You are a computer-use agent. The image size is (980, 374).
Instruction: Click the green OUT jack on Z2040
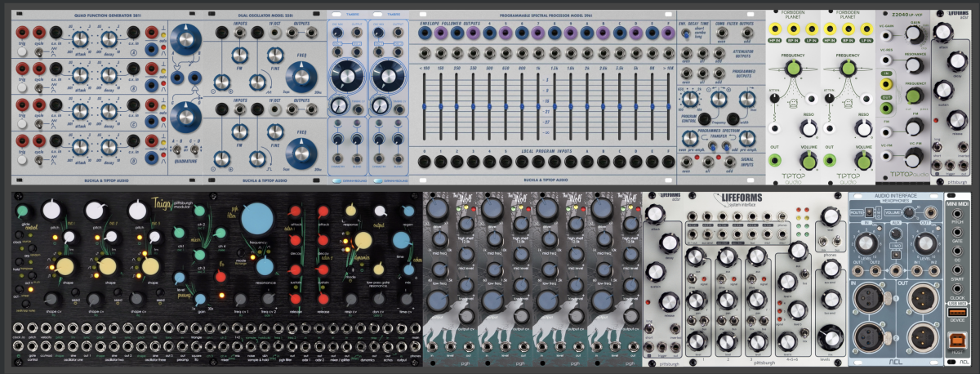pos(886,109)
